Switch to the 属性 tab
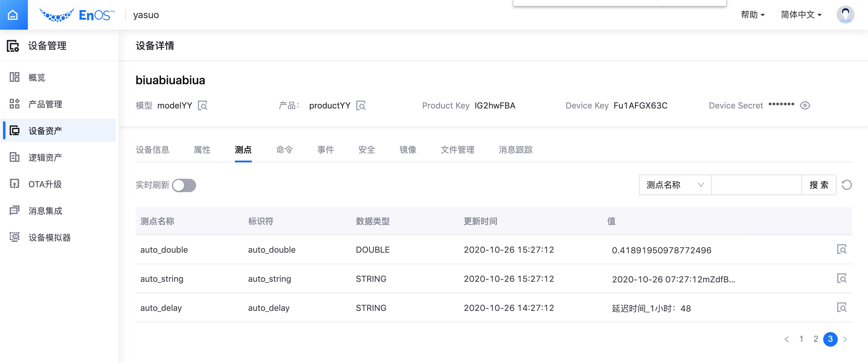This screenshot has width=868, height=363. pos(202,150)
